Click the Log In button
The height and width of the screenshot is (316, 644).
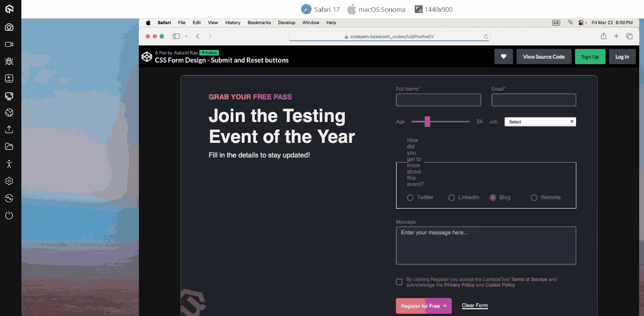tap(622, 57)
